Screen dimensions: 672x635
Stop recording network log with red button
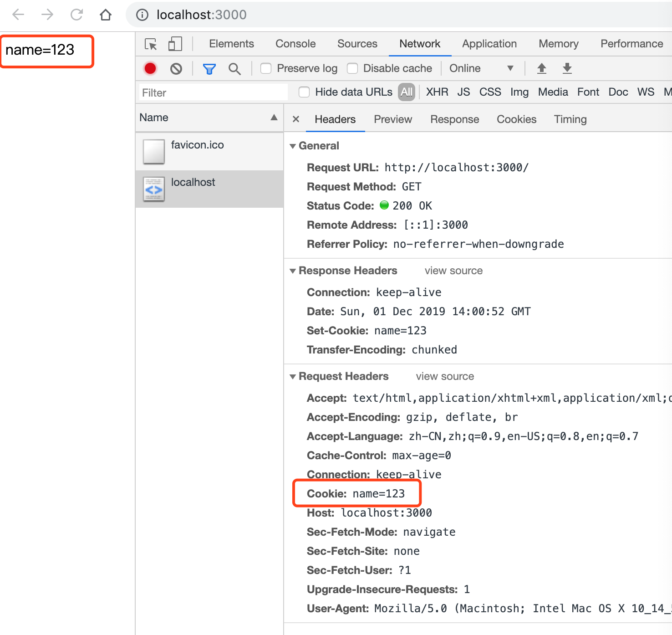click(150, 68)
